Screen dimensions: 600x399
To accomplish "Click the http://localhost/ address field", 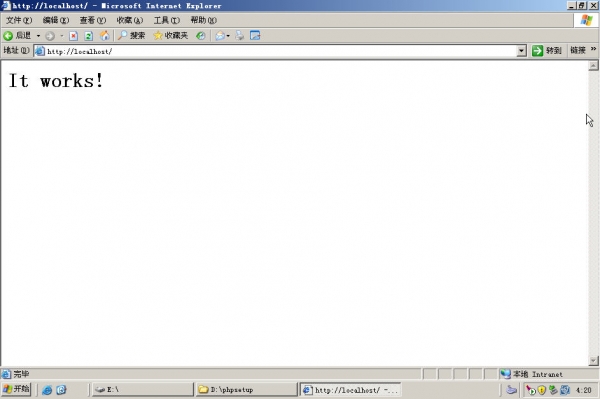I will click(275, 51).
